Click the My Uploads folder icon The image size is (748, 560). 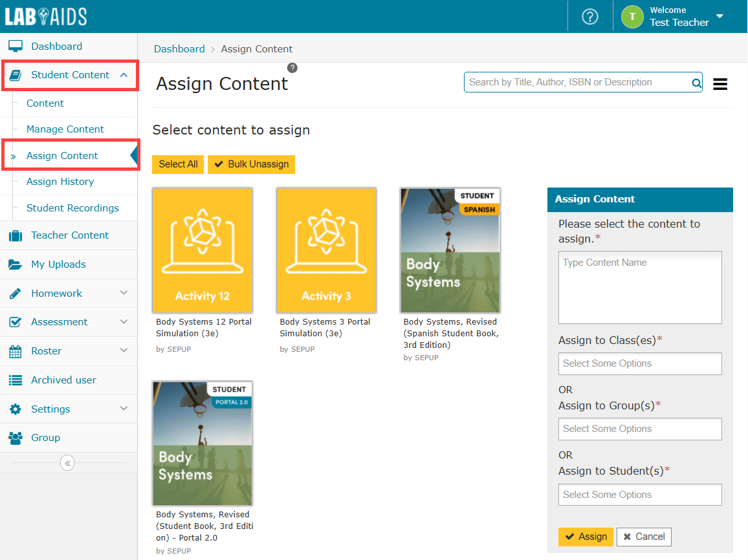tap(15, 264)
